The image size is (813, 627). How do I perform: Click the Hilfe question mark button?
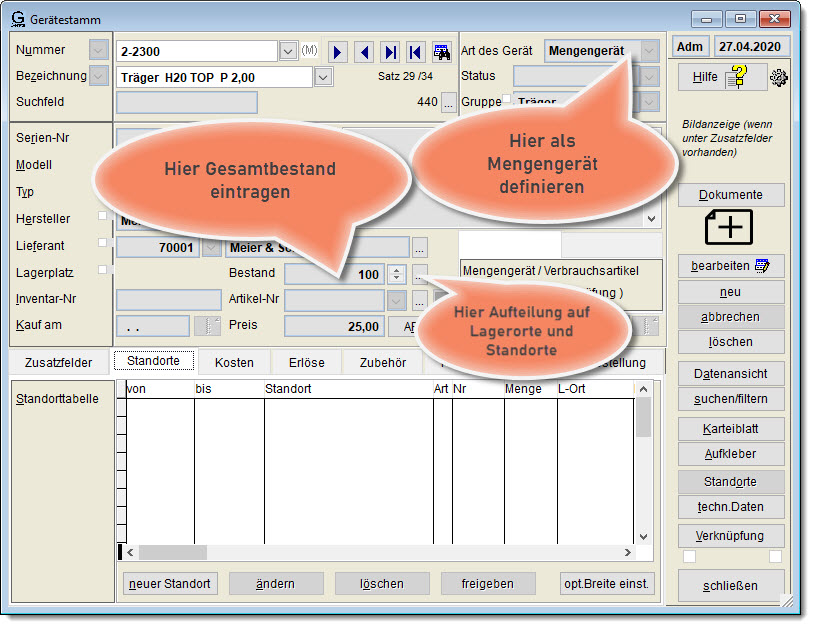pyautogui.click(x=722, y=78)
